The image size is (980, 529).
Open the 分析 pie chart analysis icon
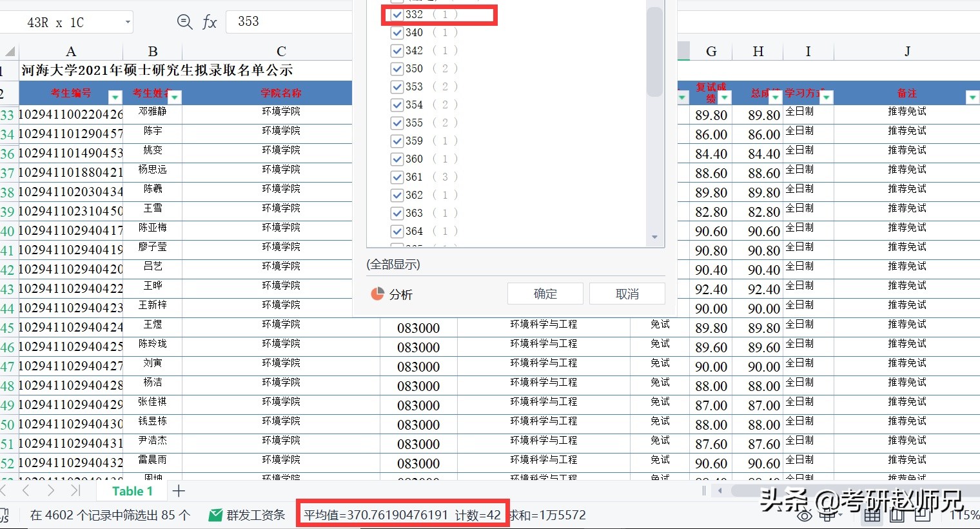(377, 294)
